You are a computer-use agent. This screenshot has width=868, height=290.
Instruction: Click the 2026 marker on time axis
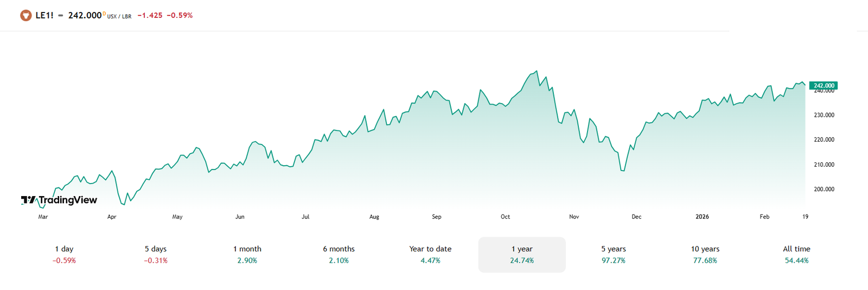[x=702, y=217]
